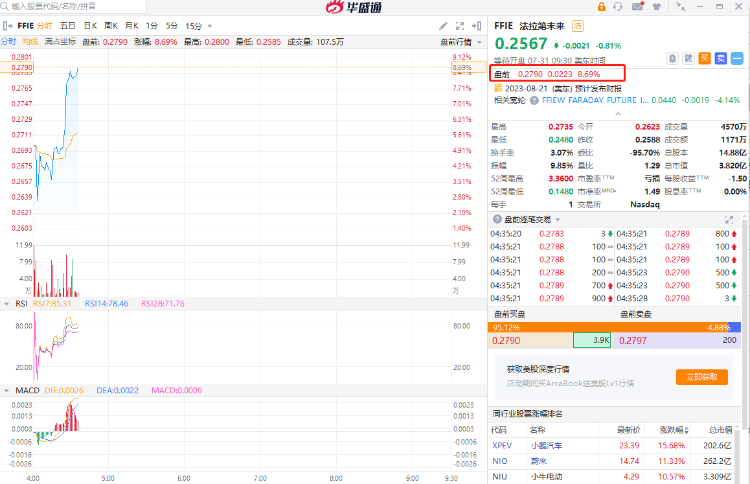Click the blue Sell (卖) button
Screen dimensions: 750x484
721,59
